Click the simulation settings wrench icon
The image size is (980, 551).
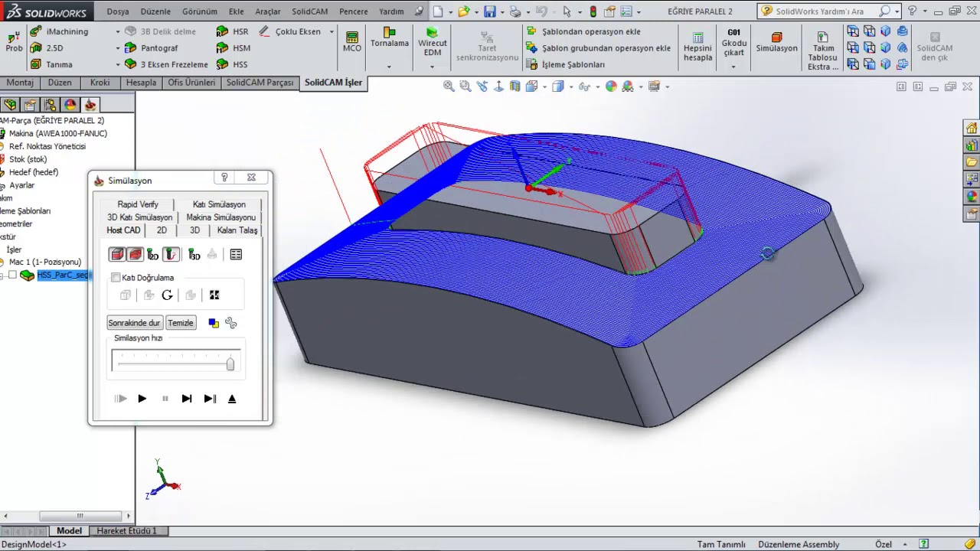pos(230,323)
